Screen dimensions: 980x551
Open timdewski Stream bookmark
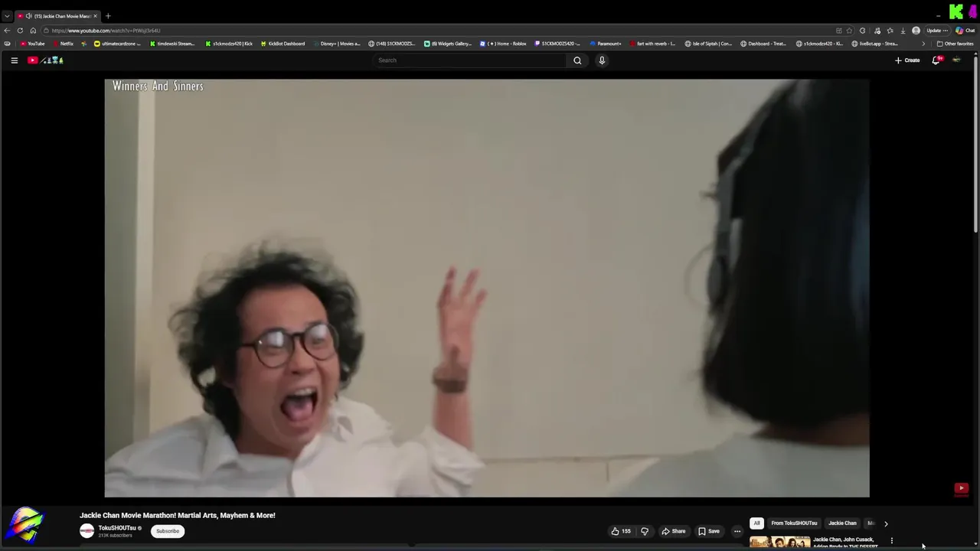pyautogui.click(x=171, y=44)
